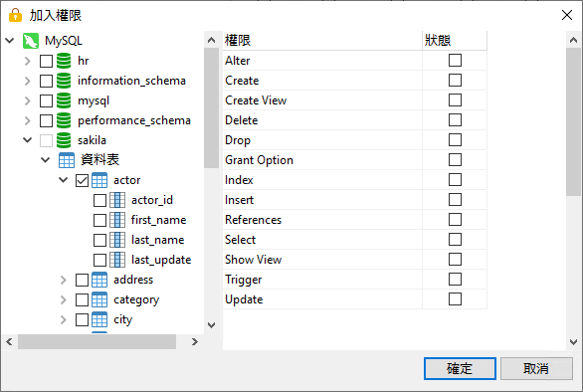Click the mysql database icon
583x392 pixels.
(64, 100)
